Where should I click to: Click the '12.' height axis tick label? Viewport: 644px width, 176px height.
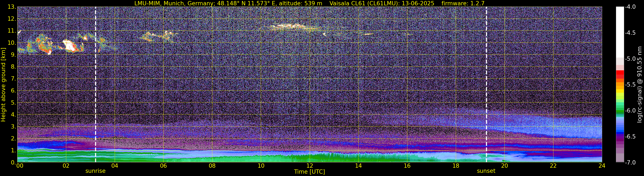12,19
